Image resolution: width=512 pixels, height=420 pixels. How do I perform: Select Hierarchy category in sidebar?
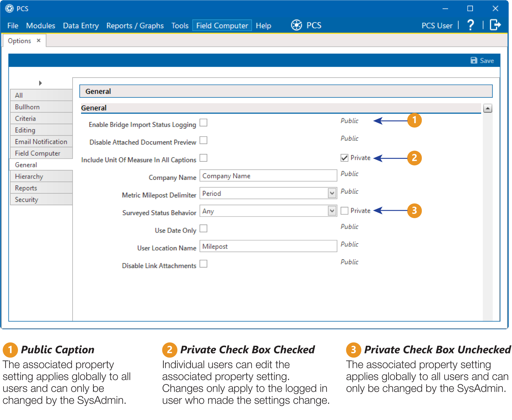pos(41,176)
